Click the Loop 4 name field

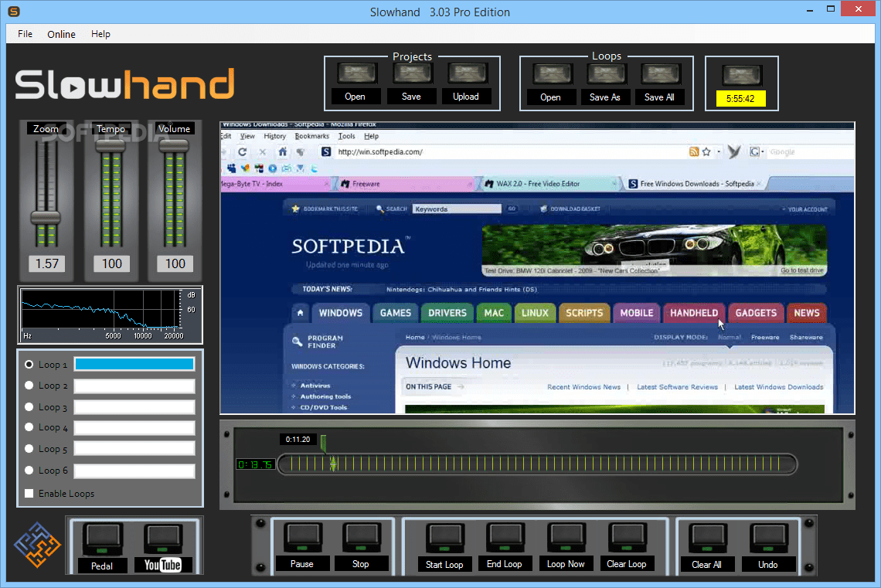click(x=134, y=428)
